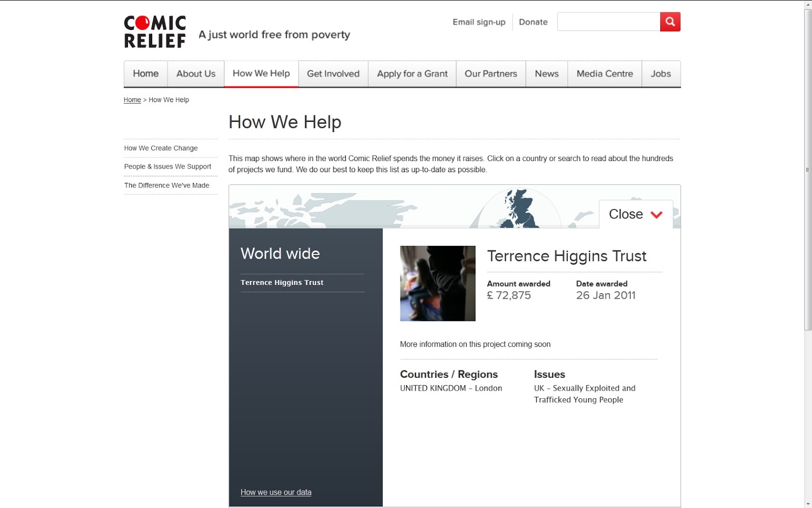Go to the News tab
812x508 pixels.
point(547,74)
